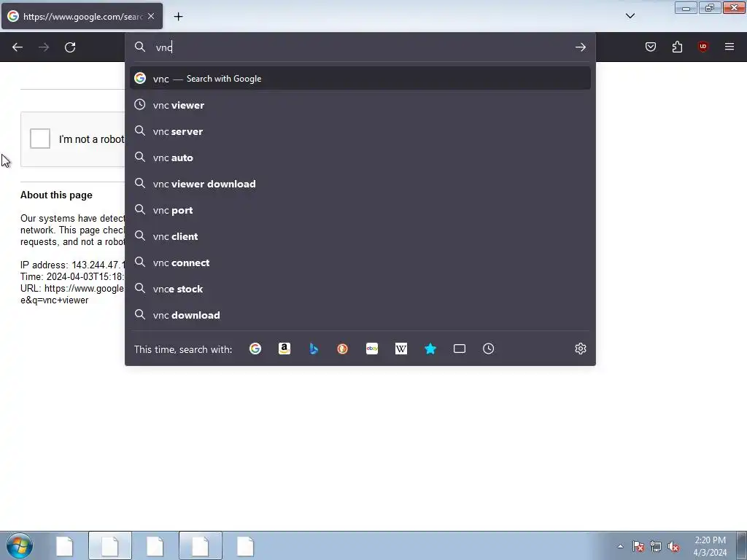Image resolution: width=747 pixels, height=560 pixels.
Task: Close the Google search tab
Action: [151, 16]
